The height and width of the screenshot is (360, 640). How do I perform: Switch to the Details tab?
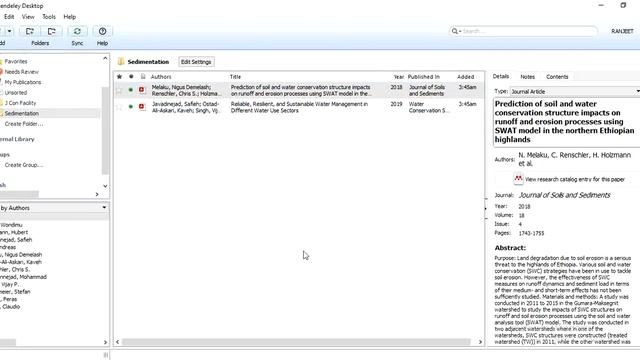(500, 76)
